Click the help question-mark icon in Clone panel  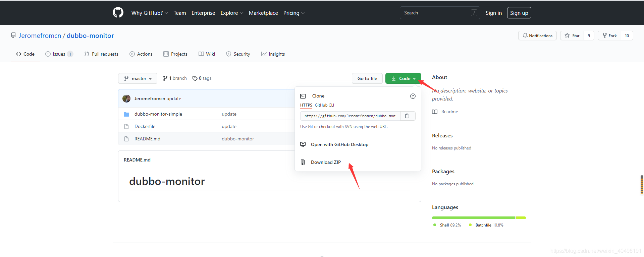[x=413, y=96]
